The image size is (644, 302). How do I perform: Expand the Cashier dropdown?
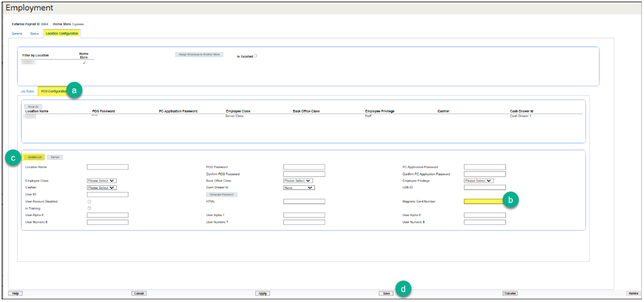[x=102, y=188]
